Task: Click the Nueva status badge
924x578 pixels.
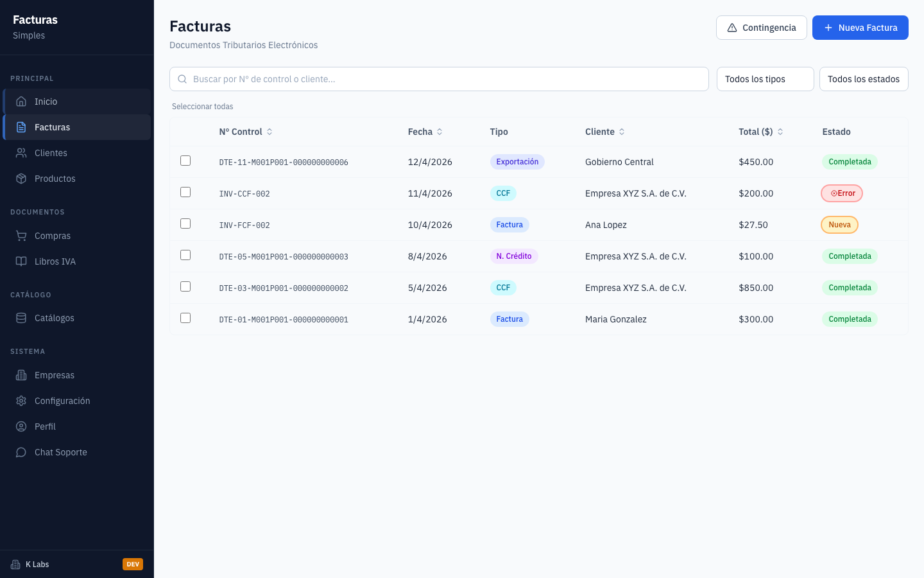Action: pyautogui.click(x=839, y=225)
